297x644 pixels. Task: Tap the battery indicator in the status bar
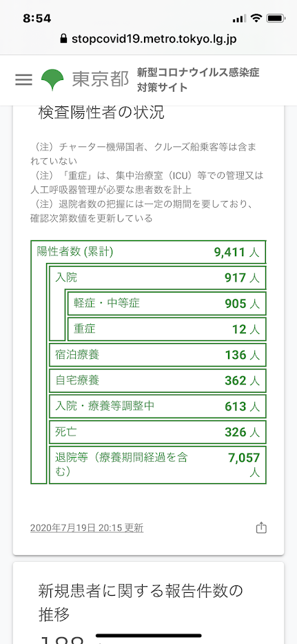tap(276, 18)
